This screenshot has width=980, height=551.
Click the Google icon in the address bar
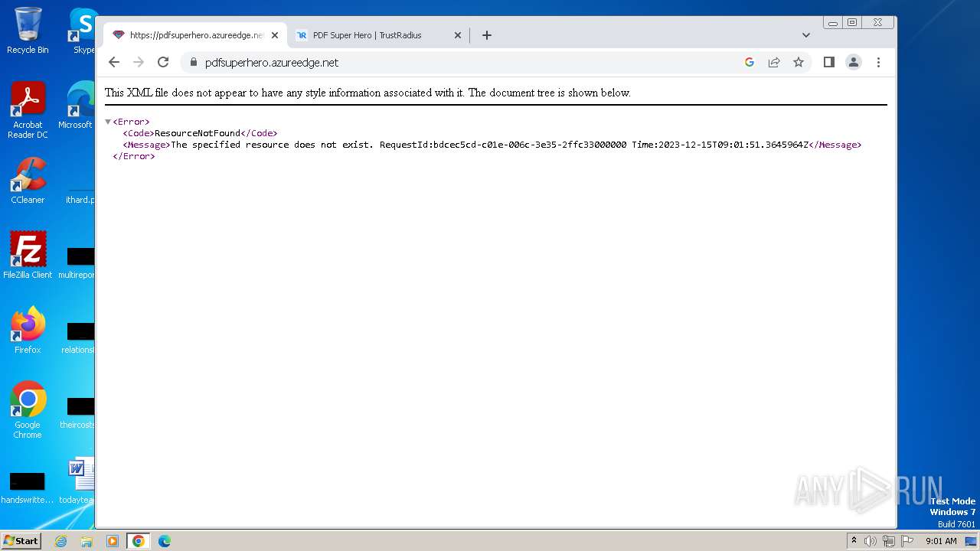pyautogui.click(x=750, y=62)
